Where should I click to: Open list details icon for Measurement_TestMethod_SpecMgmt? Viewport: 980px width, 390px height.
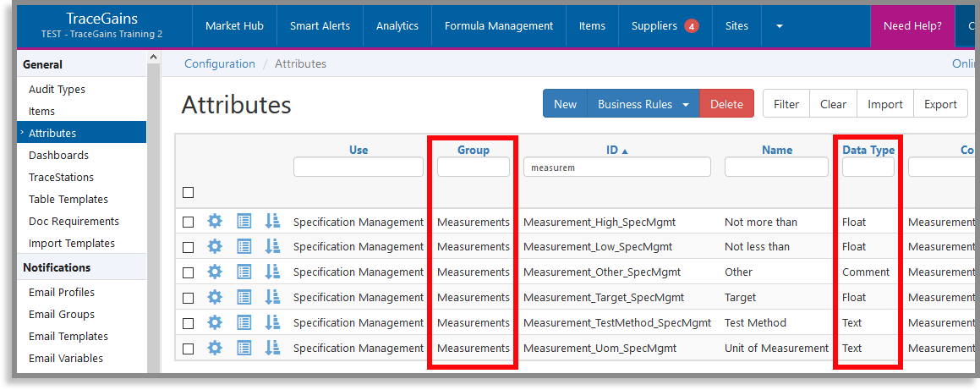tap(244, 322)
